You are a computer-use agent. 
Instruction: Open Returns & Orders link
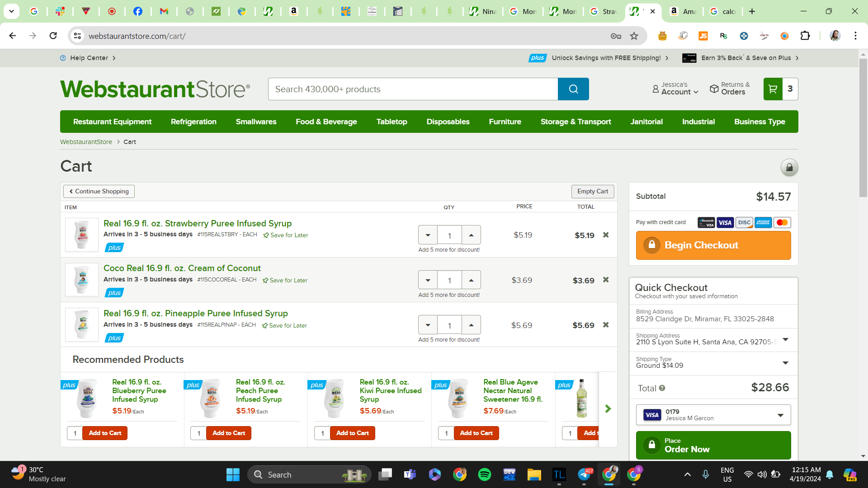pyautogui.click(x=730, y=89)
